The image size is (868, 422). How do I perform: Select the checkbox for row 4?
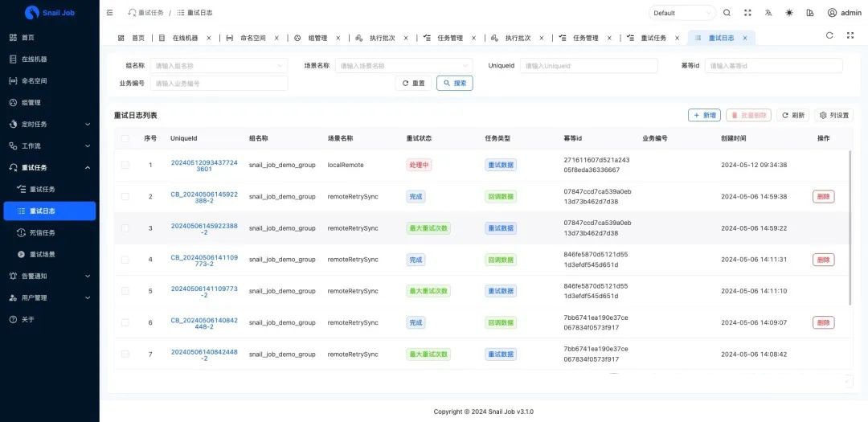[125, 260]
